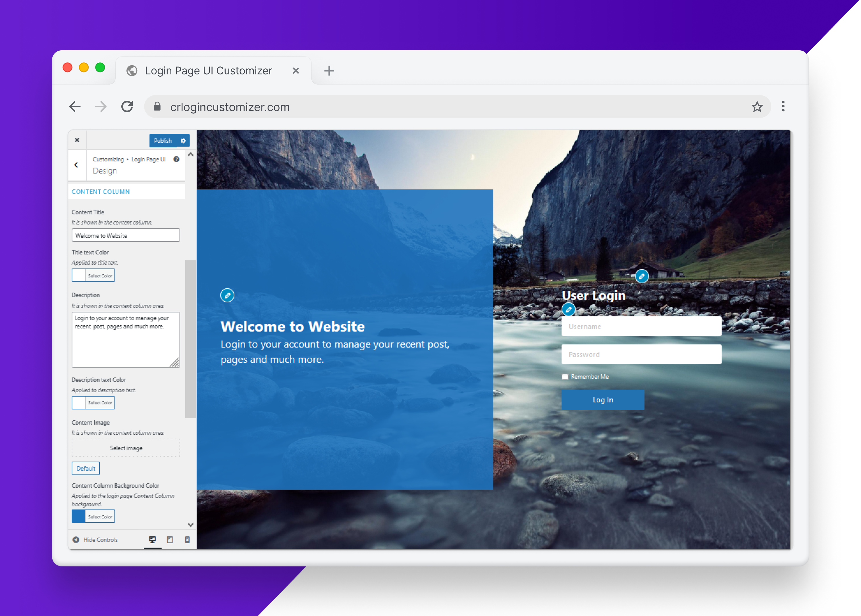The width and height of the screenshot is (861, 616).
Task: Switch to tablet preview mode
Action: coord(170,539)
